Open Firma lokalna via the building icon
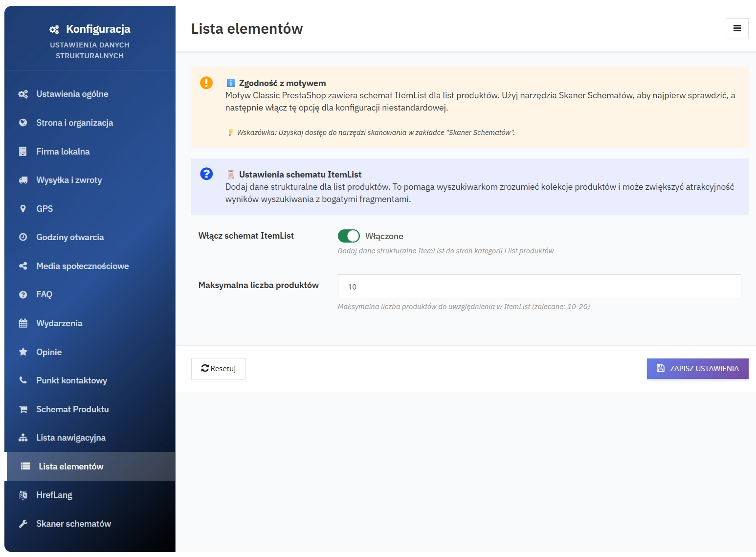 (x=22, y=151)
